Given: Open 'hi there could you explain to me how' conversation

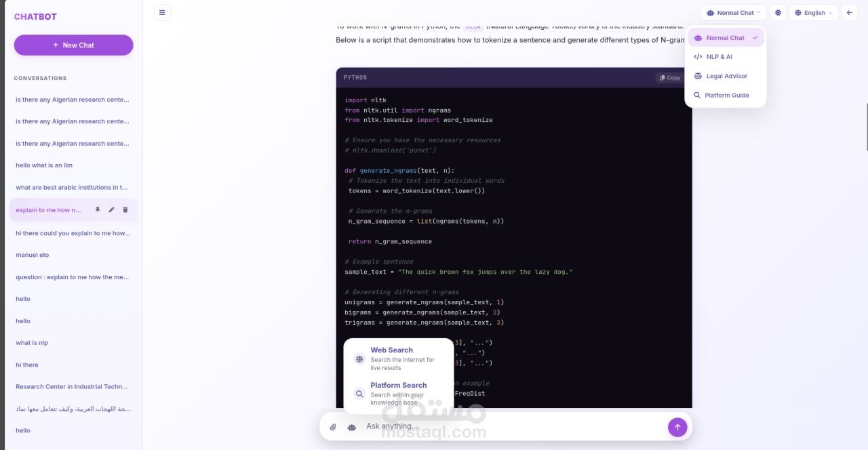Looking at the screenshot, I should click(x=73, y=233).
